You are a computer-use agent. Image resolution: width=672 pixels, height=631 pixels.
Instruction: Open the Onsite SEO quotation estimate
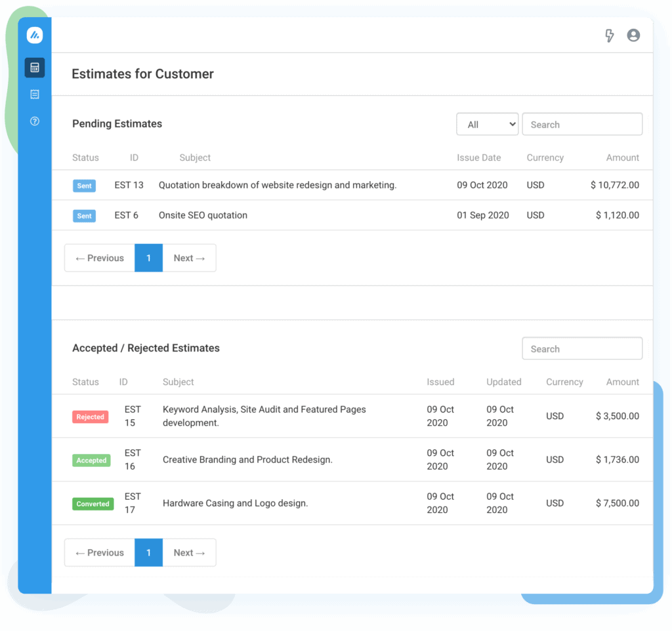click(x=203, y=215)
